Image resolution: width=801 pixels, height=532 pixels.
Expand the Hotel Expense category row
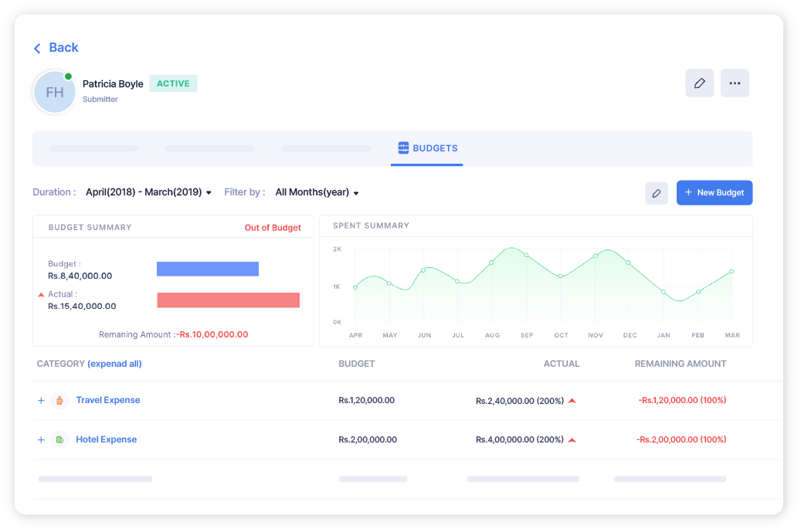click(40, 439)
